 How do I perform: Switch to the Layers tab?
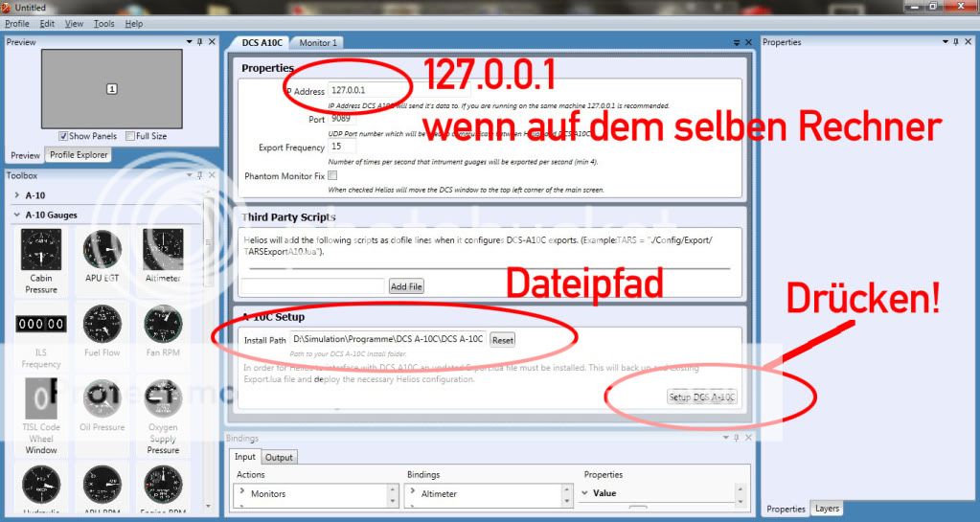[827, 509]
